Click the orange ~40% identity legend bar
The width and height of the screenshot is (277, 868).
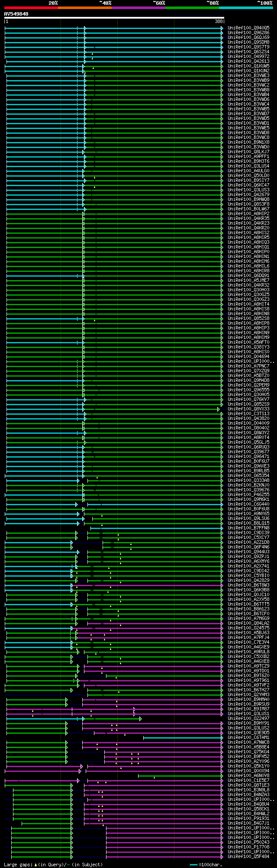pos(85,8)
